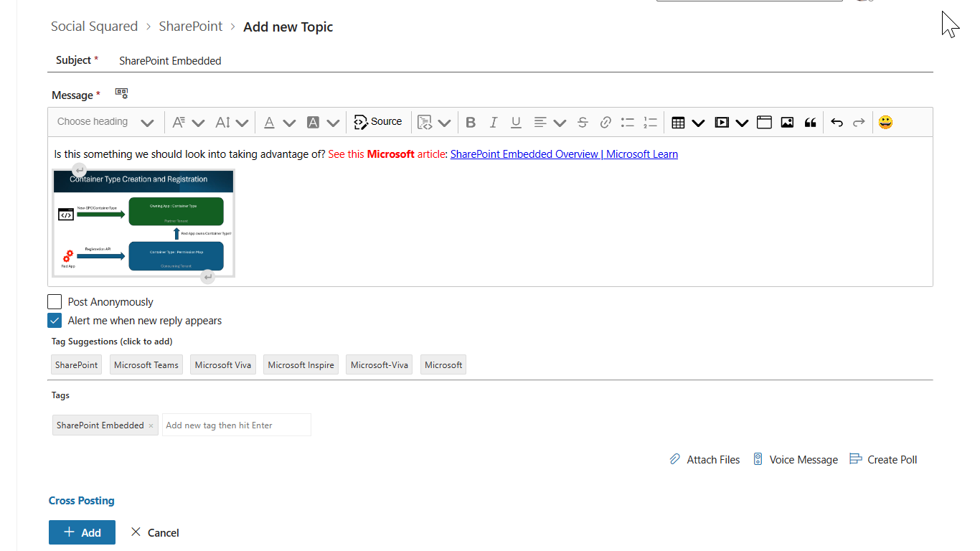Screen dimensions: 980x551
Task: Expand the Cross Posting section
Action: pyautogui.click(x=82, y=501)
